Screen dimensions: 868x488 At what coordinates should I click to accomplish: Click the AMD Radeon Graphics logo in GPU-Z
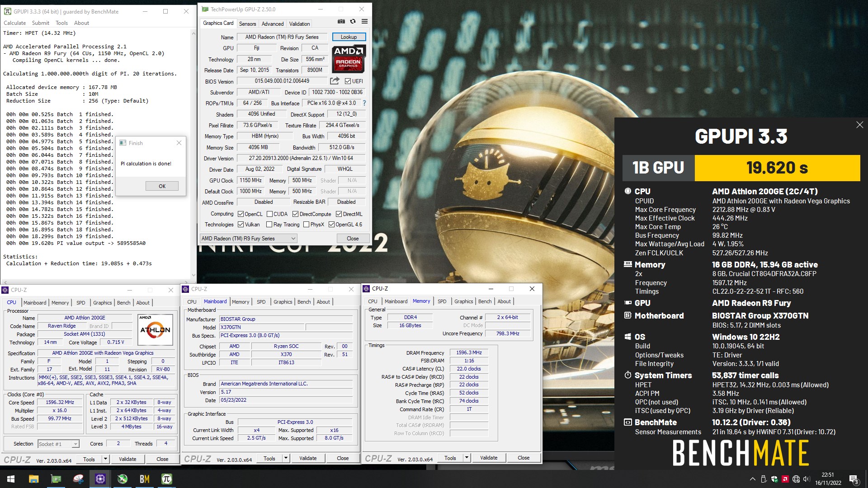coord(349,59)
